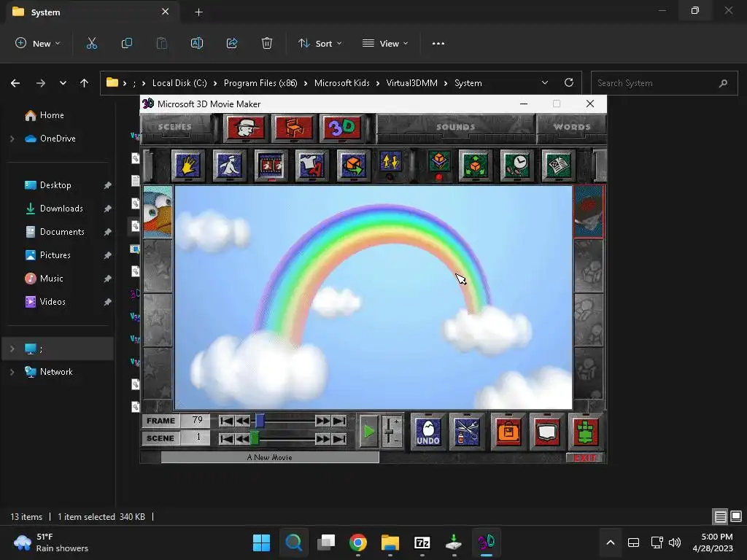Click the Search System field
The image size is (747, 560).
point(664,83)
